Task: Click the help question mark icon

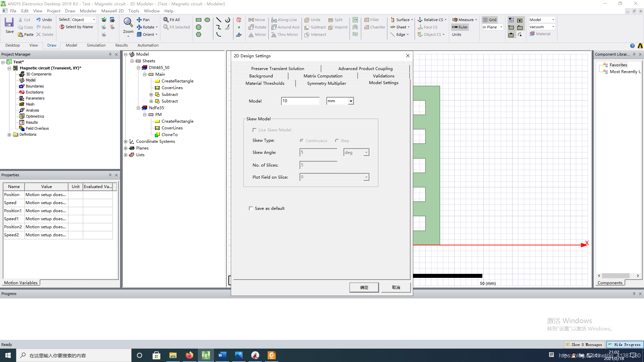Action: (x=632, y=46)
